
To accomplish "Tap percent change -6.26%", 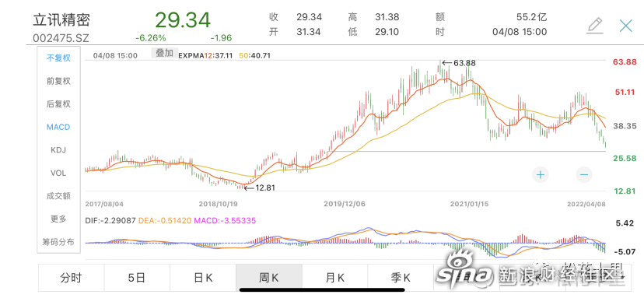I will click(151, 38).
